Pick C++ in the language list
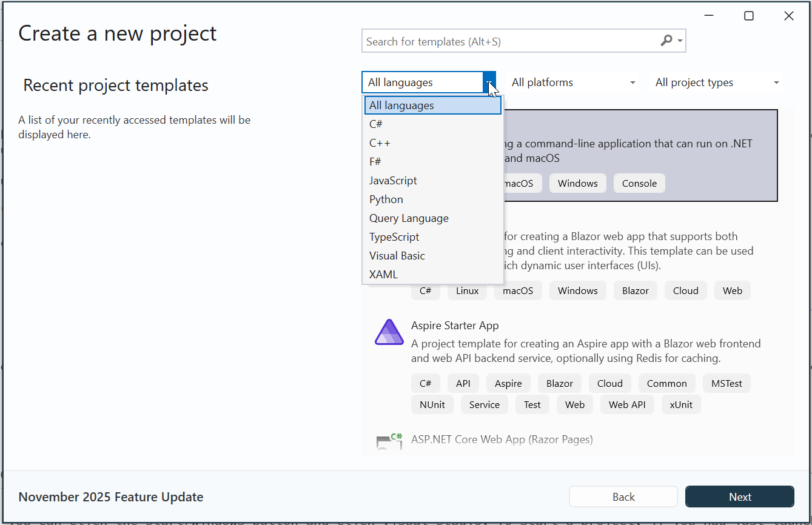Screen dimensions: 812x525 pos(433,143)
